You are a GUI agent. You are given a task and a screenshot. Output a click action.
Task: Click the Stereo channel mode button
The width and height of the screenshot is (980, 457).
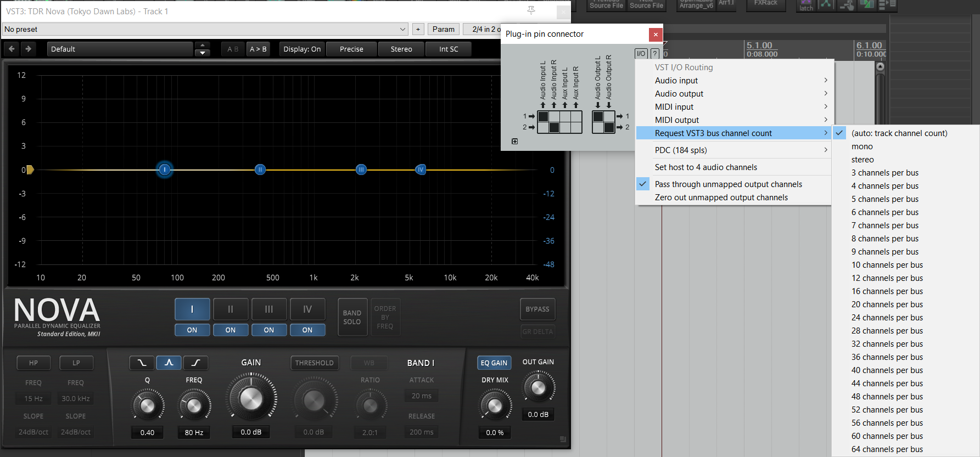(x=401, y=49)
